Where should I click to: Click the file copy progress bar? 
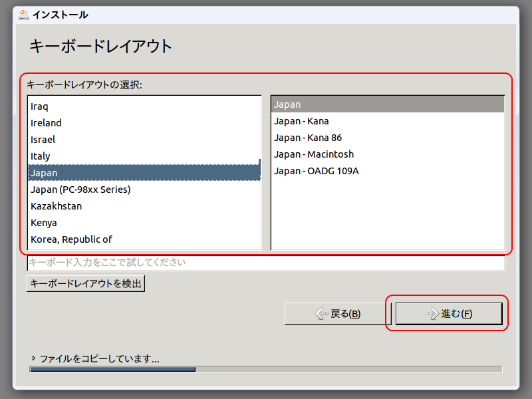(x=266, y=369)
